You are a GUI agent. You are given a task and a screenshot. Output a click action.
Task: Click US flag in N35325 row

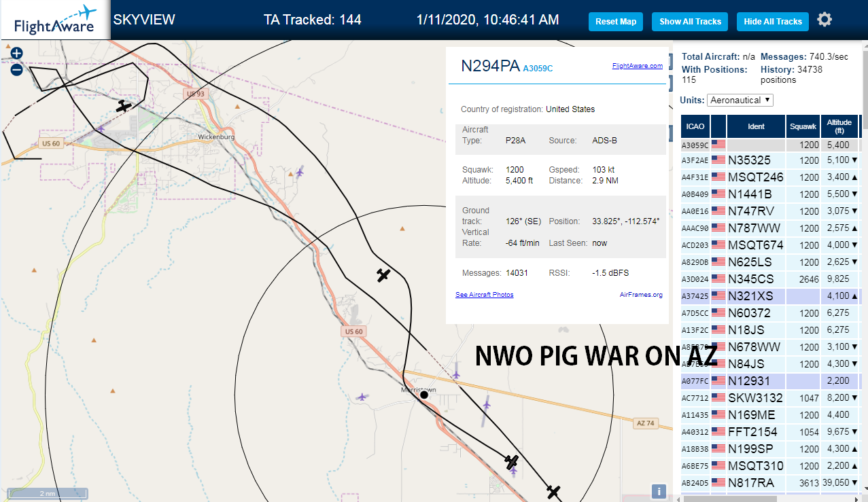[x=718, y=160]
